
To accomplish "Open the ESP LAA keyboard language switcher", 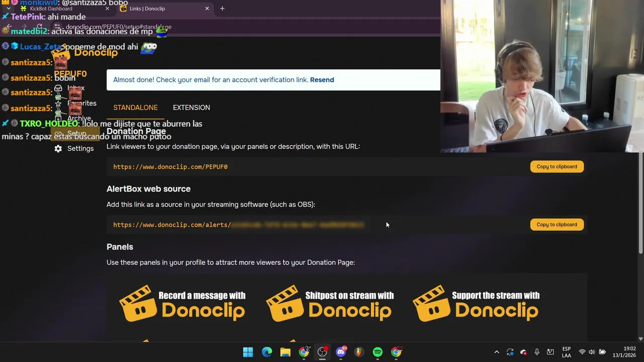I will 567,352.
